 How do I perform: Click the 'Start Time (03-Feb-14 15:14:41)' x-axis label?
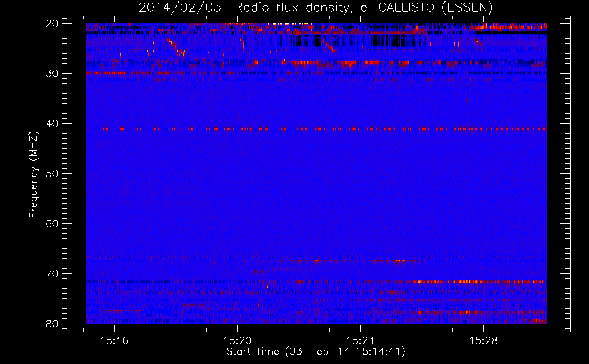click(x=316, y=352)
